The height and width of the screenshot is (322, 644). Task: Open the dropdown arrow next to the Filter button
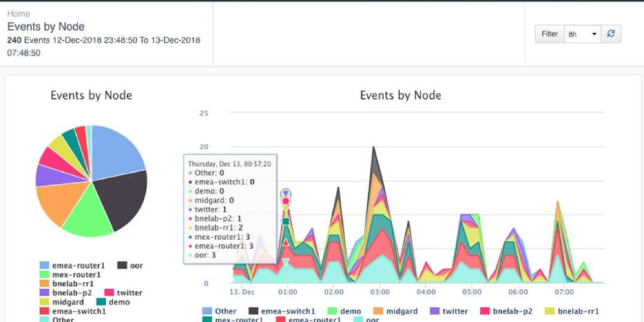(594, 33)
